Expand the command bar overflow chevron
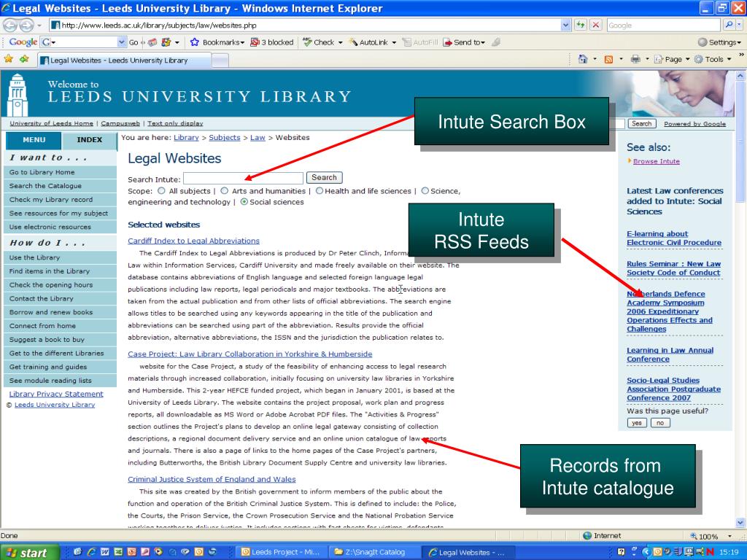The image size is (747, 560). 741,55
